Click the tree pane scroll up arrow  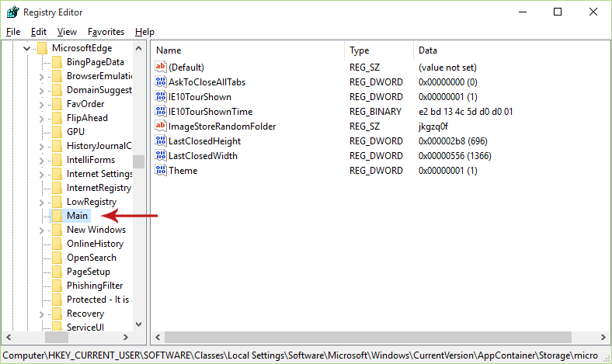pyautogui.click(x=138, y=48)
